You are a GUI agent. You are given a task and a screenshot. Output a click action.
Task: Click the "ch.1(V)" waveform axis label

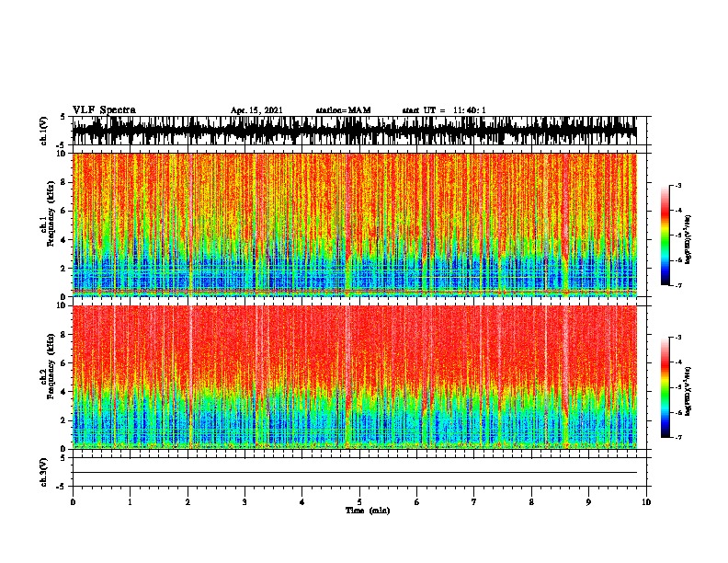(43, 131)
